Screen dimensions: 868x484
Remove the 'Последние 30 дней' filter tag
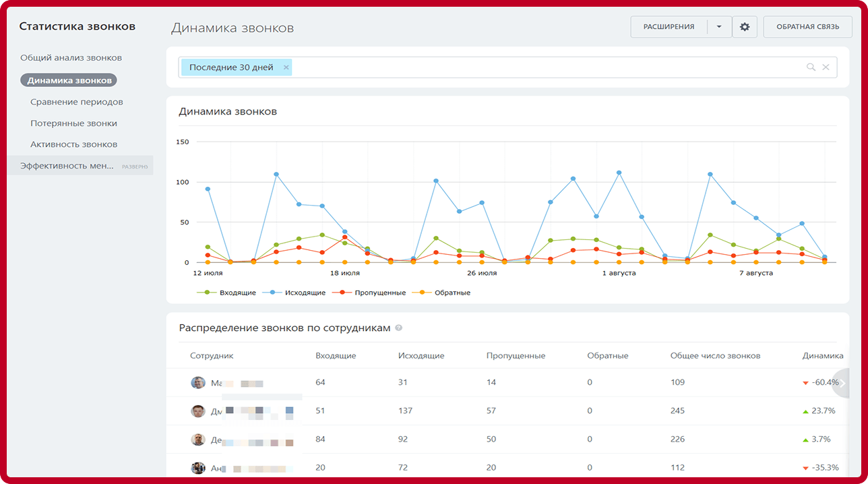point(286,67)
